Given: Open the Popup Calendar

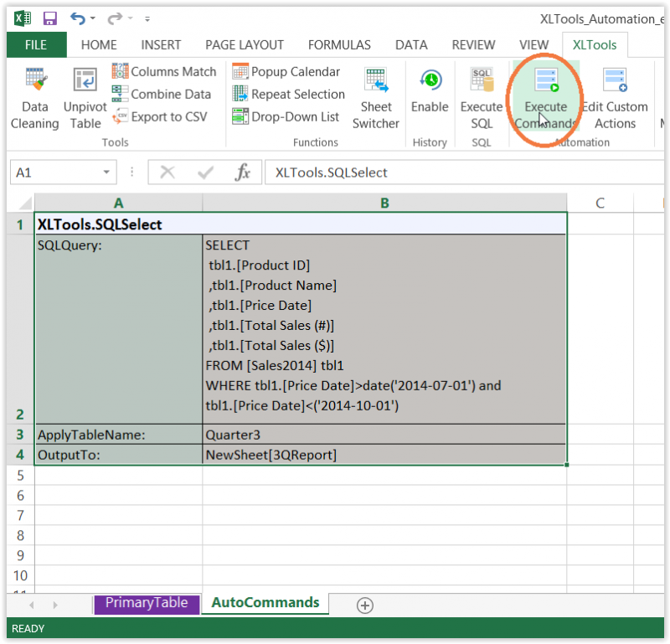Looking at the screenshot, I should (289, 71).
